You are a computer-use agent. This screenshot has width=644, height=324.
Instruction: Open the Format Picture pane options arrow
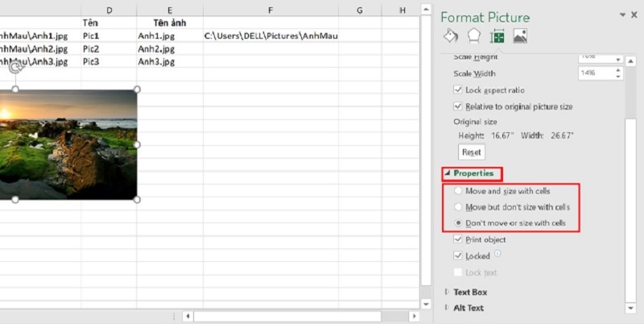coord(622,15)
